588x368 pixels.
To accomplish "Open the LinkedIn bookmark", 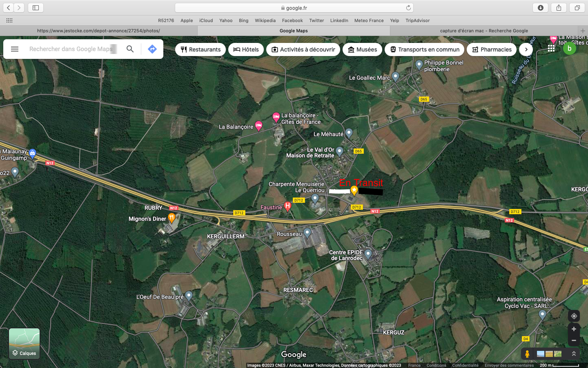I will pos(339,20).
